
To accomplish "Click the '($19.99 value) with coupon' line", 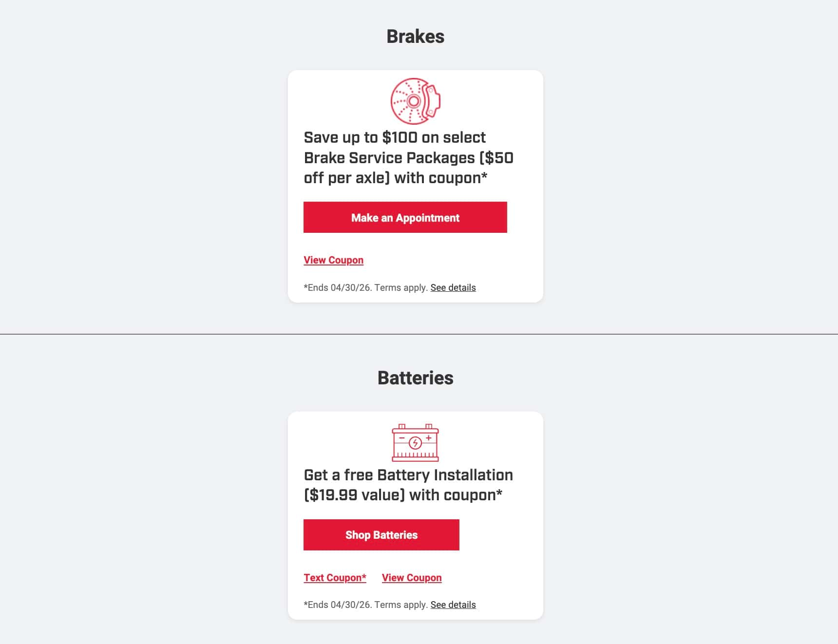I will [x=402, y=495].
